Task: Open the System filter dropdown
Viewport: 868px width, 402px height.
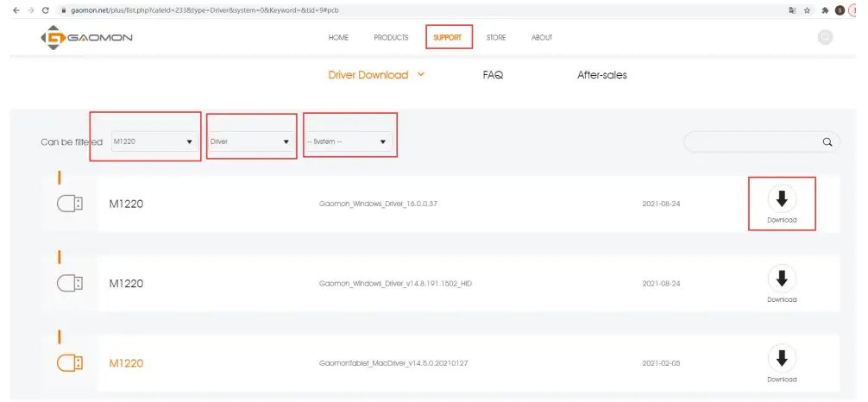Action: pyautogui.click(x=349, y=141)
